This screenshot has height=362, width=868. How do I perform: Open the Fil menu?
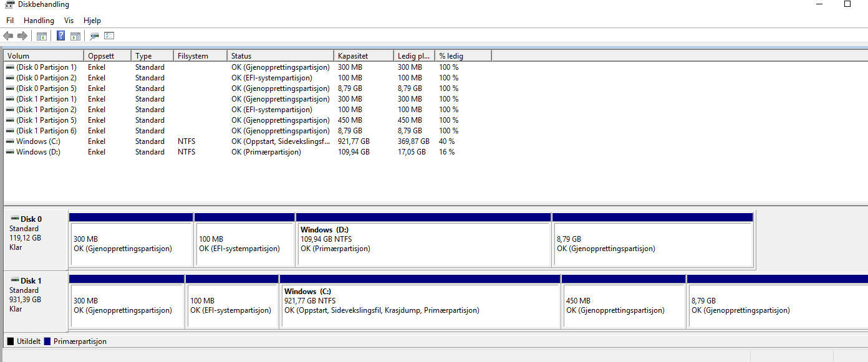(10, 21)
